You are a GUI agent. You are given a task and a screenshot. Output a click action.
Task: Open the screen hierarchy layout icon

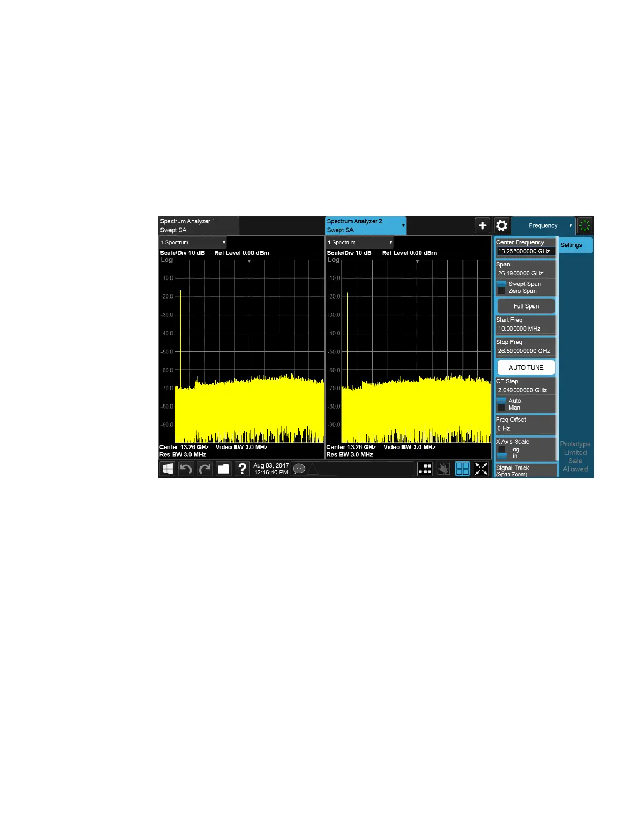point(425,469)
